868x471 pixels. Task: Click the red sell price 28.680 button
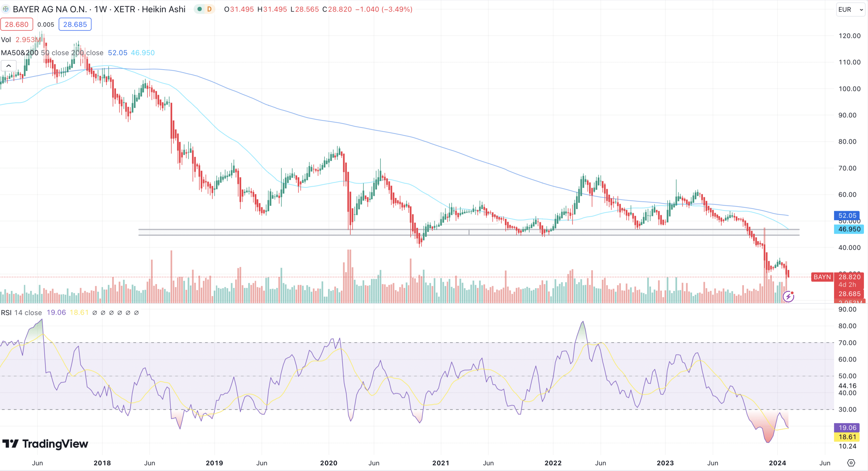pyautogui.click(x=17, y=24)
